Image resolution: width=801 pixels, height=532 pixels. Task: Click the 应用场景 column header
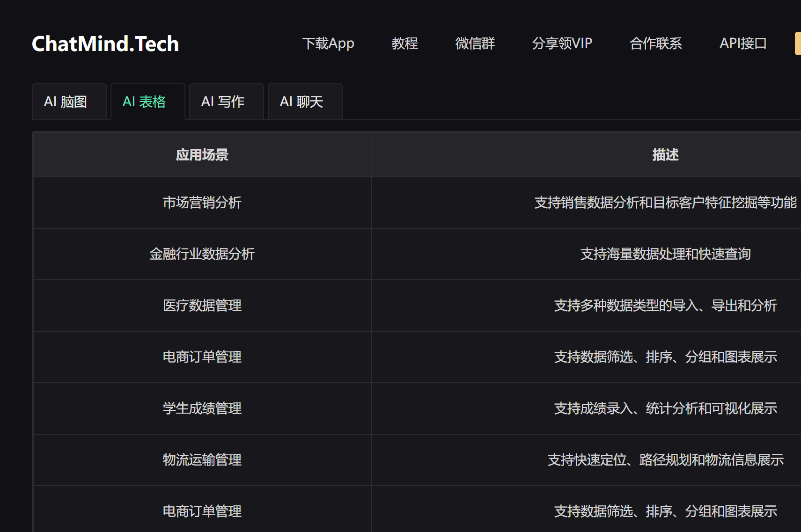[202, 154]
